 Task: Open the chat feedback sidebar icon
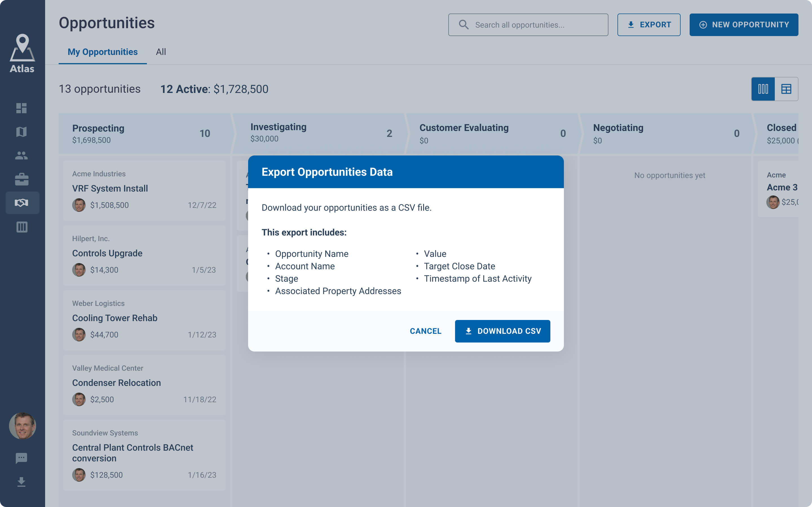21,458
